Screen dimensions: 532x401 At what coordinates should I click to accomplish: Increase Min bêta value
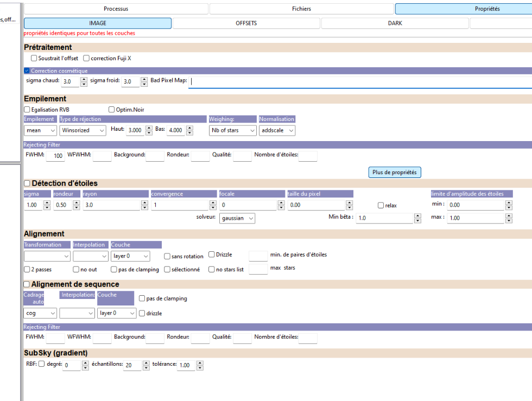(x=417, y=216)
